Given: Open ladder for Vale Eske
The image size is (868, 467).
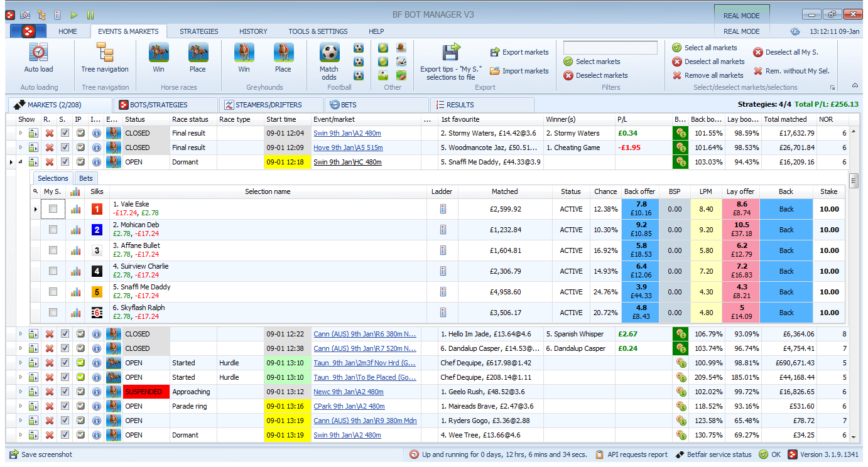Looking at the screenshot, I should coord(443,209).
